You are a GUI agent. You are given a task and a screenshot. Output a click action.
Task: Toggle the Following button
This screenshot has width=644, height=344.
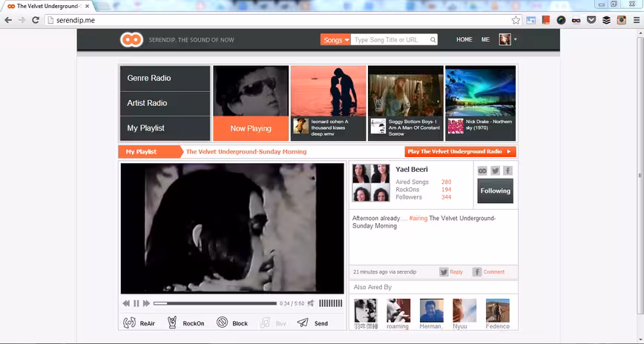[x=496, y=191]
